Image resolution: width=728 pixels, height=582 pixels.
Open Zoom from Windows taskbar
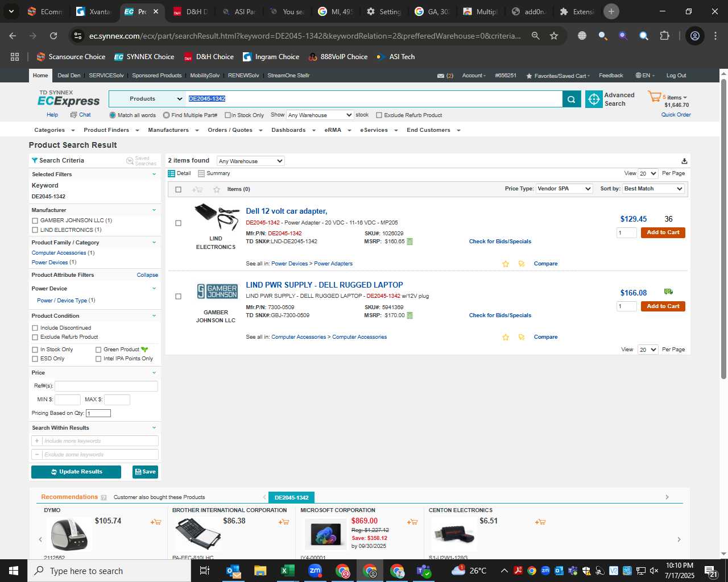315,571
